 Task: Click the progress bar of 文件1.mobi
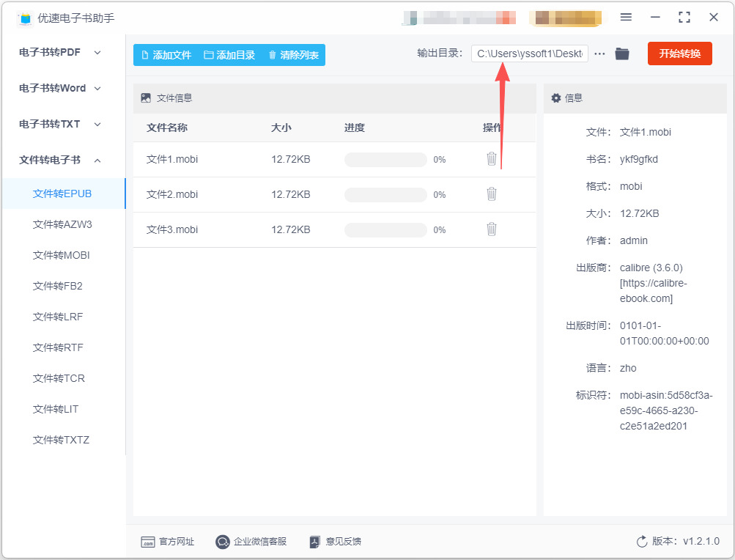coord(385,160)
